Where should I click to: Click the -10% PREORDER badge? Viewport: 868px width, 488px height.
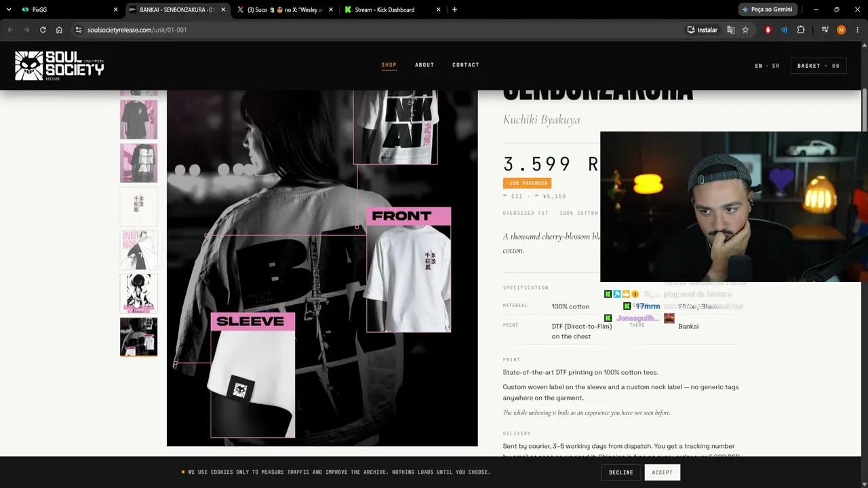tap(527, 183)
